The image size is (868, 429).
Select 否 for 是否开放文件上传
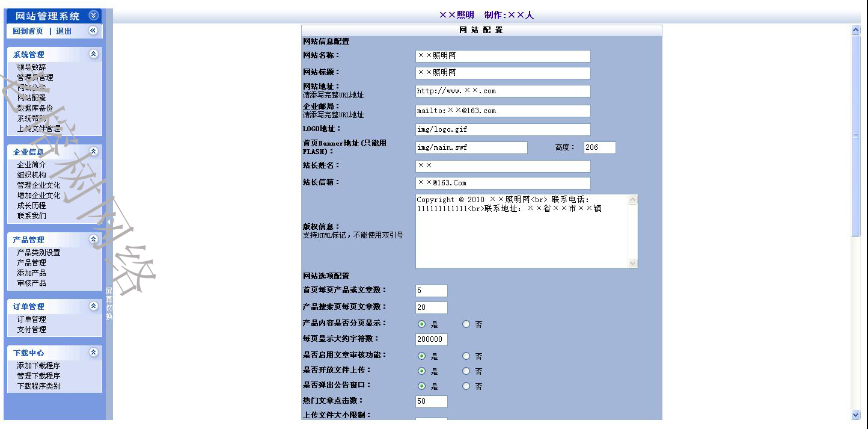point(466,371)
